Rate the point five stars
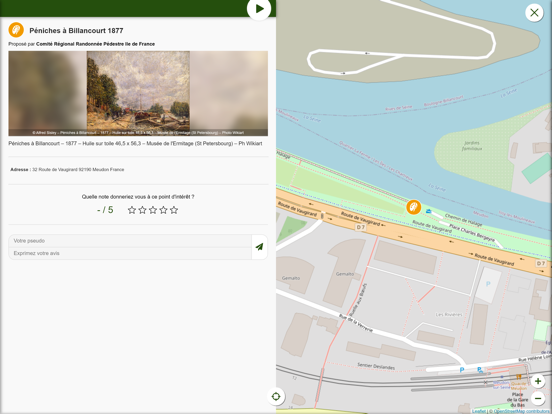This screenshot has height=414, width=552. (174, 210)
